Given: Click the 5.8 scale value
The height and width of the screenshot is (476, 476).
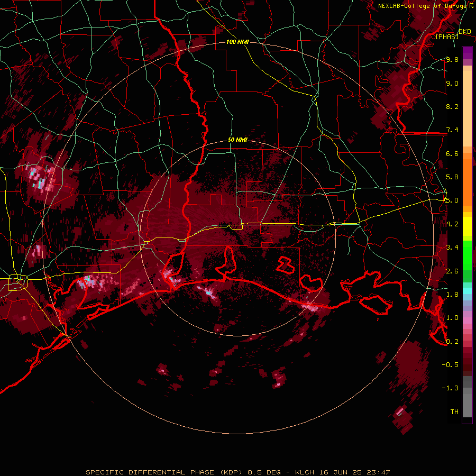Looking at the screenshot, I should click(452, 177).
